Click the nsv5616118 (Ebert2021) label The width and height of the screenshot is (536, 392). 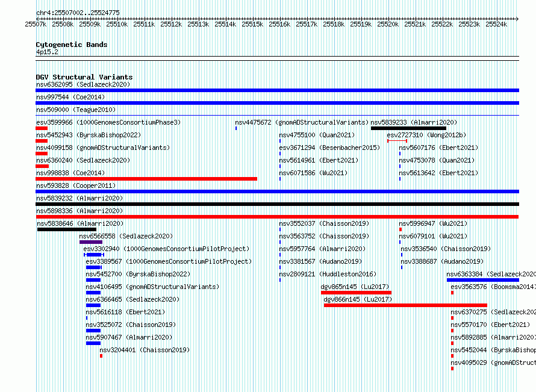pos(125,312)
